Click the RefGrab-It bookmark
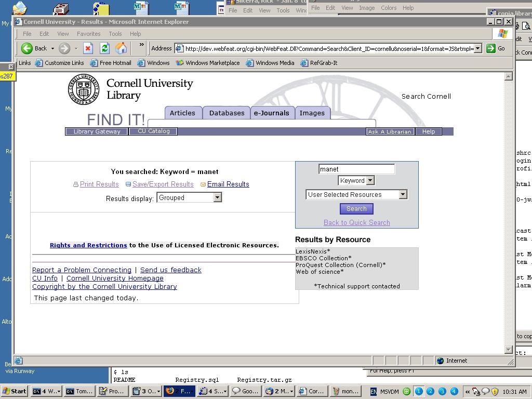 click(x=320, y=63)
